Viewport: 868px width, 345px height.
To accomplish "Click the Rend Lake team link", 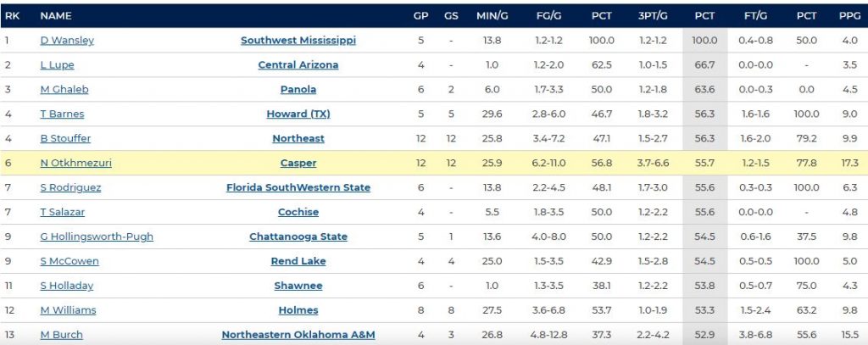I will (x=298, y=262).
